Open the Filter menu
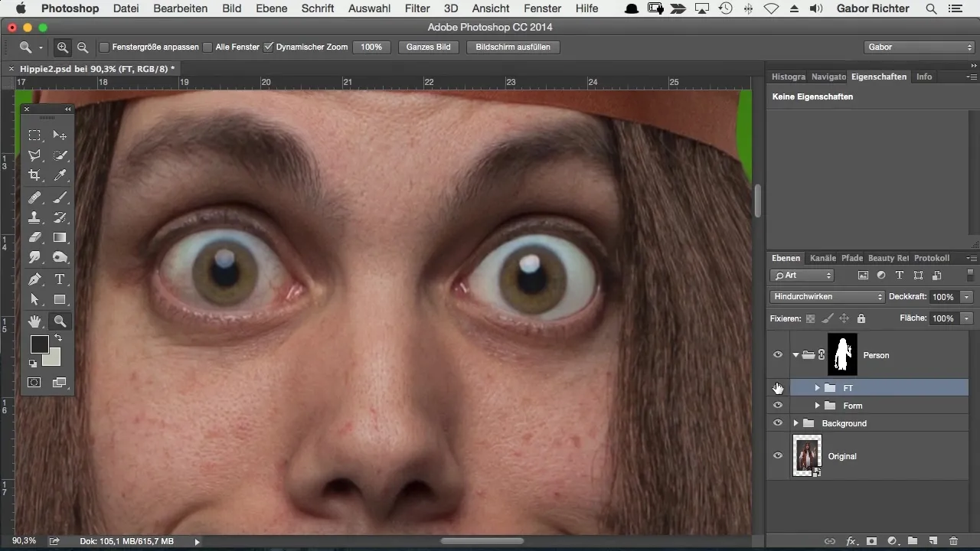Viewport: 980px width, 551px height. tap(417, 8)
